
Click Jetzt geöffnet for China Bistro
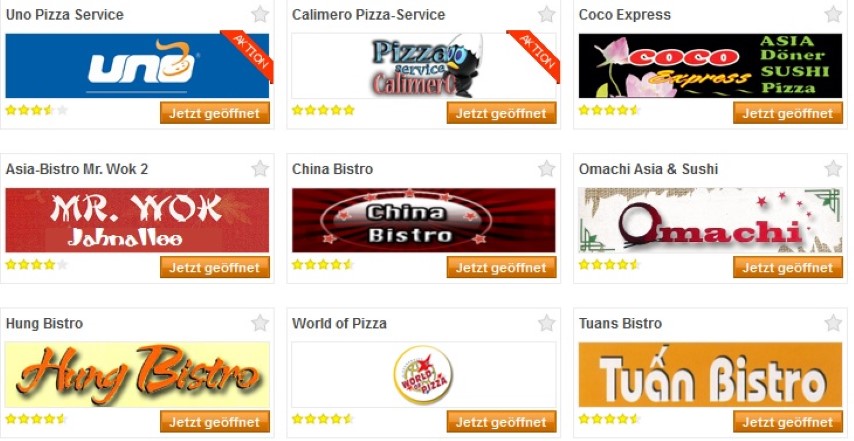pos(501,267)
